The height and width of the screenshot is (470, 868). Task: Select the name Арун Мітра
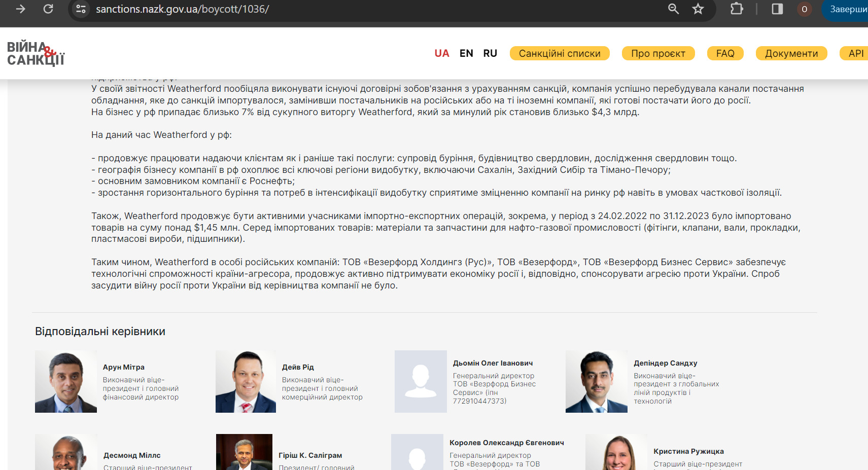point(124,367)
